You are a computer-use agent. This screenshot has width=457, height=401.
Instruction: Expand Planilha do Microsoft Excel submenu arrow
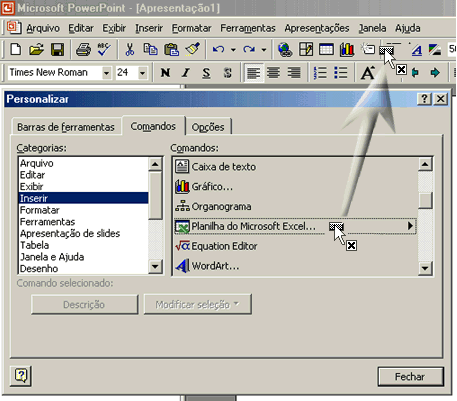click(x=410, y=226)
